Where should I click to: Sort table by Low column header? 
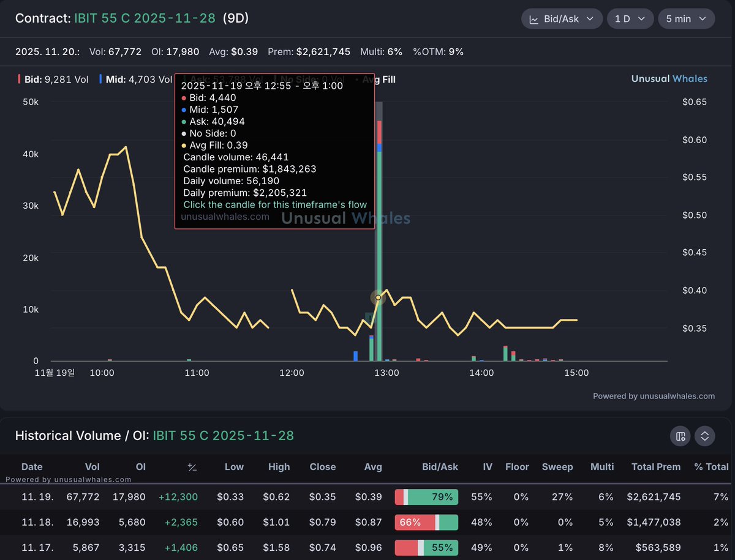click(234, 466)
